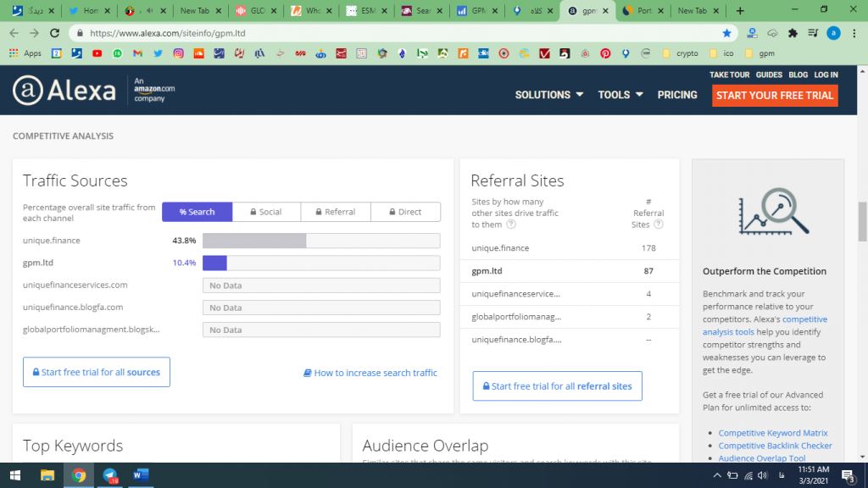Viewport: 868px width, 488px height.
Task: Select the % Search channel toggle
Action: tap(197, 212)
